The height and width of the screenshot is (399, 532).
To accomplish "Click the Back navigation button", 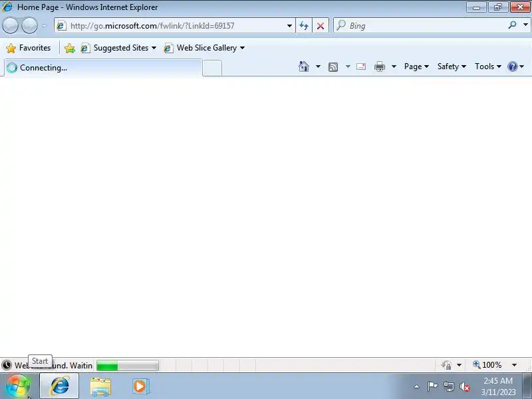I will 10,25.
